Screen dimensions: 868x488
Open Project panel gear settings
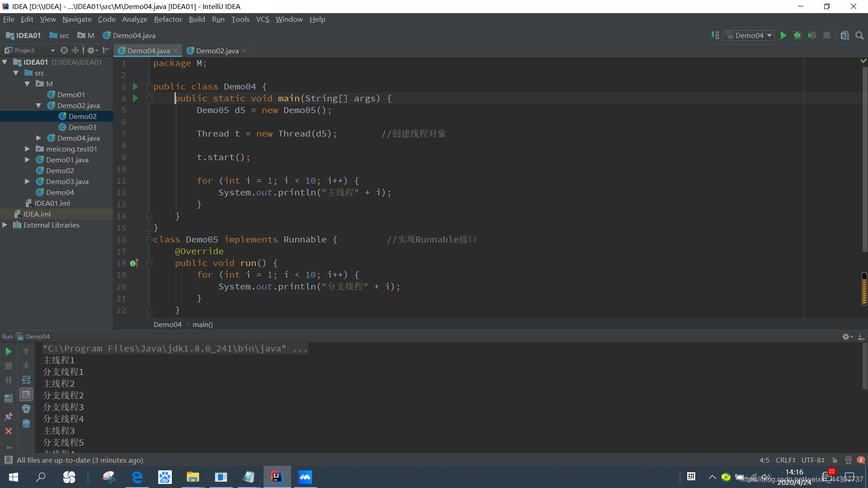point(92,50)
